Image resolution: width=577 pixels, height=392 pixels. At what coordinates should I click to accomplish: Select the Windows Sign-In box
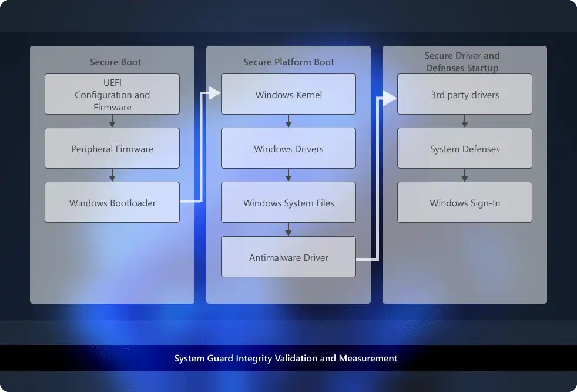[x=465, y=203]
